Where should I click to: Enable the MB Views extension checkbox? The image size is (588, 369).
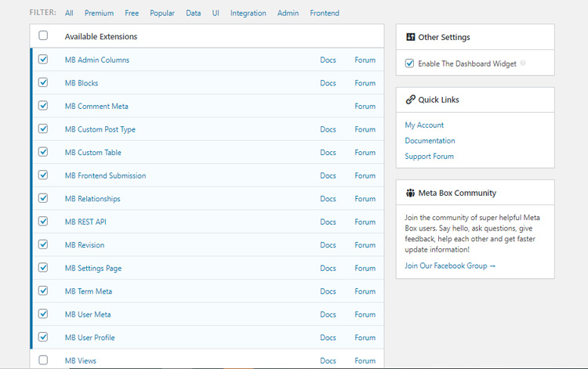[43, 360]
